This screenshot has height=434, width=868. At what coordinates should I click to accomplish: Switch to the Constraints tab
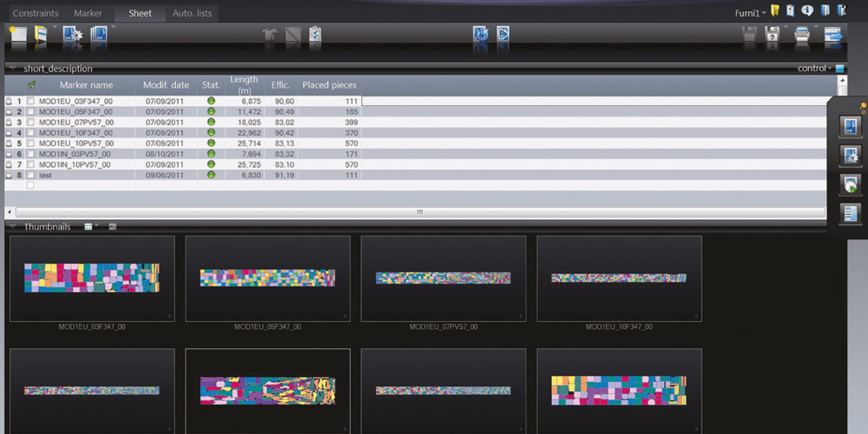pyautogui.click(x=35, y=13)
